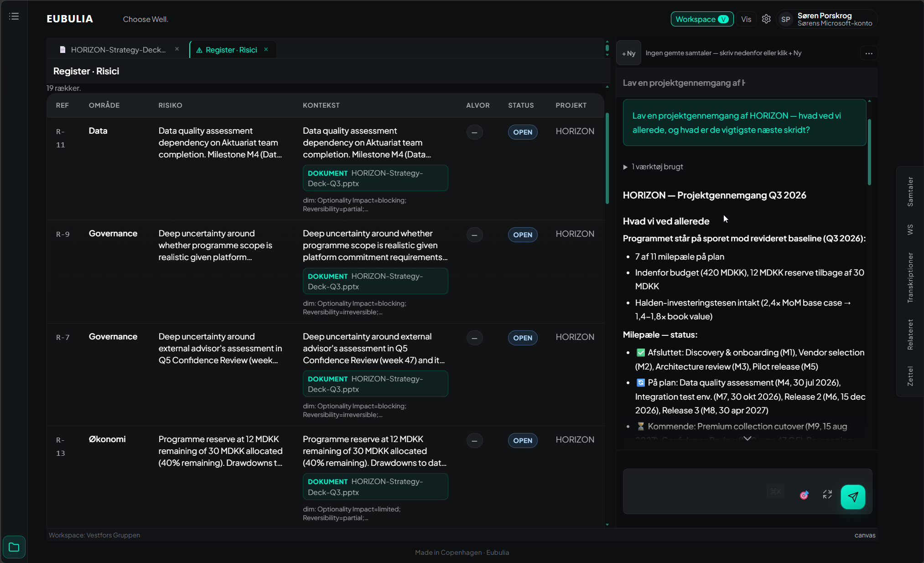Toggle the Workspace mode switch
The image size is (924, 563).
[702, 19]
